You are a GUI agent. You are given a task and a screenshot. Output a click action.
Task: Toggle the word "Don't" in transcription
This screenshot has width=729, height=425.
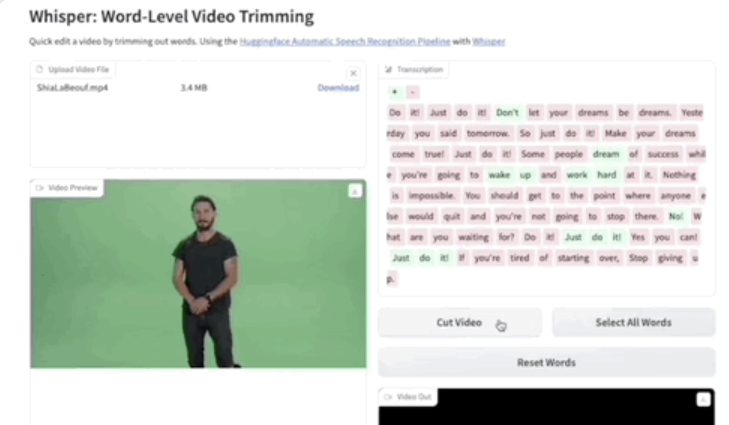(x=507, y=113)
